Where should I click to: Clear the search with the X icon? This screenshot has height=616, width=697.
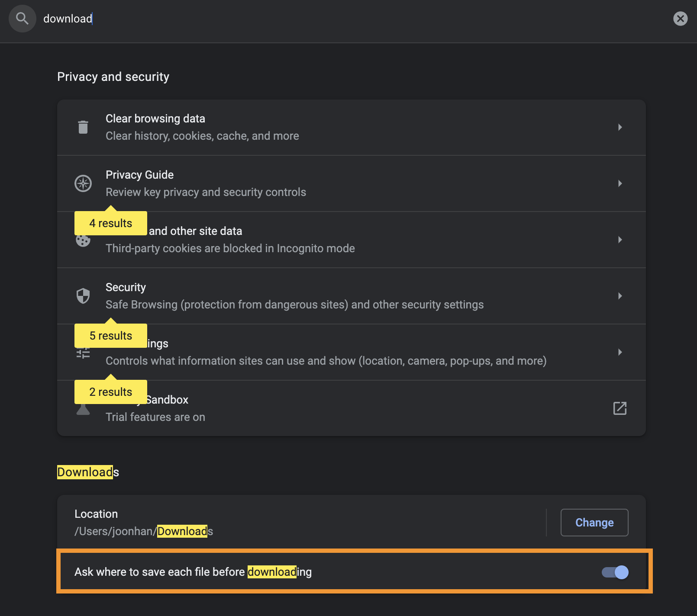click(680, 19)
